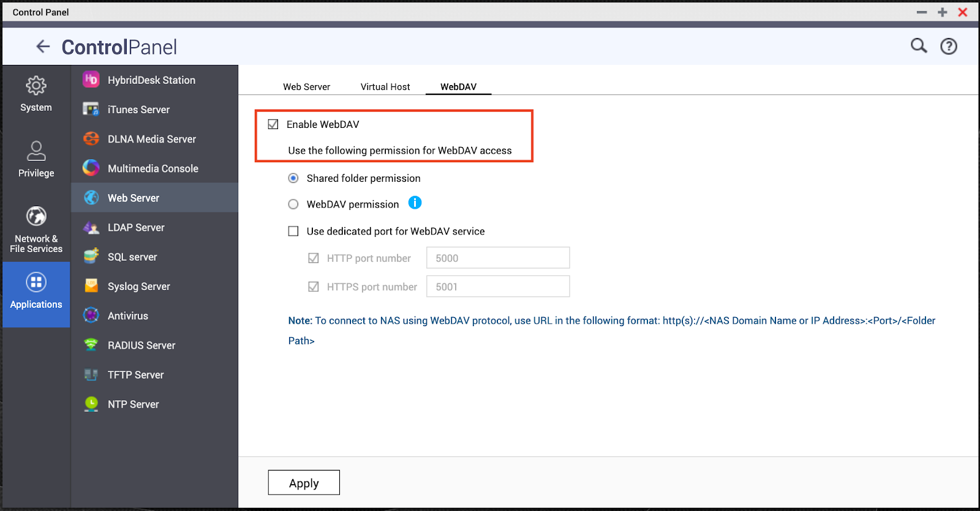Maximize the Control Panel with plus icon

[x=943, y=12]
